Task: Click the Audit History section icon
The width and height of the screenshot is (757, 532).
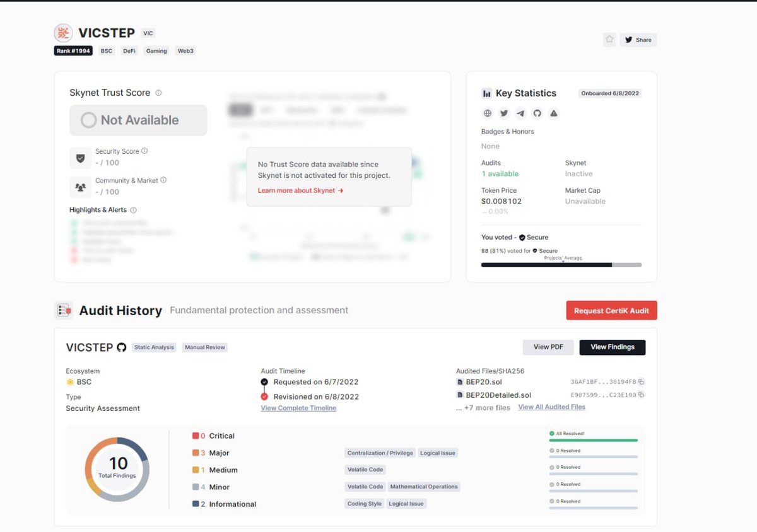Action: coord(64,310)
